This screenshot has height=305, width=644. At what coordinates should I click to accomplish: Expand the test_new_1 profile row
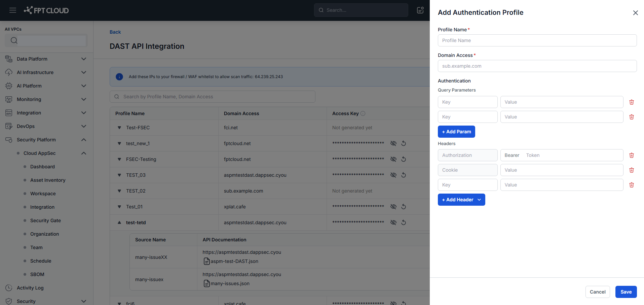tap(119, 143)
